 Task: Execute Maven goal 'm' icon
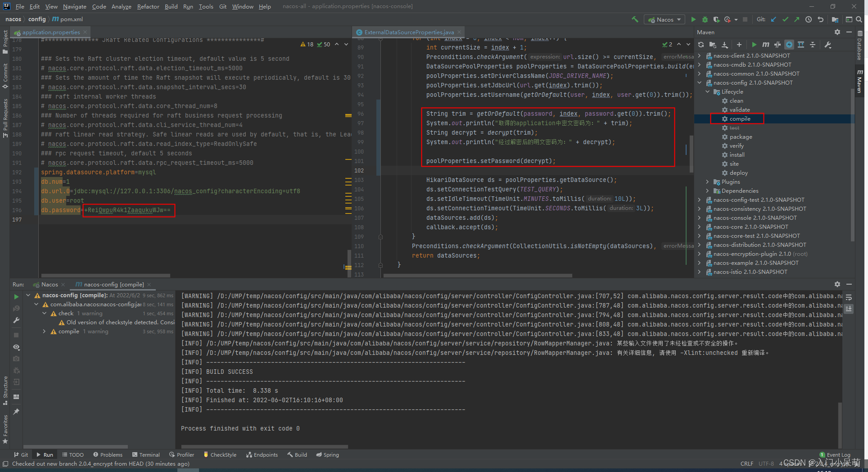click(765, 45)
